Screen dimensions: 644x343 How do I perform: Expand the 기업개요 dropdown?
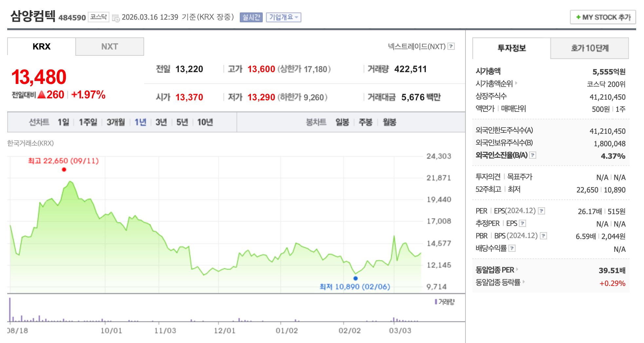pos(284,17)
